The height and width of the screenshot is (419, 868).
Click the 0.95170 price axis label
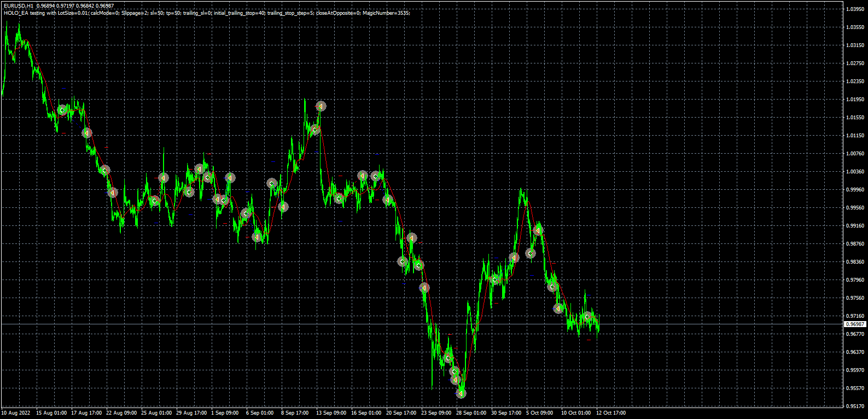855,406
